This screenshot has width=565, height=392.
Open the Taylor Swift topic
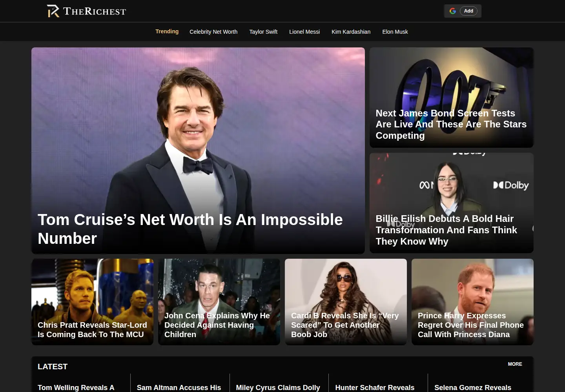(x=263, y=32)
